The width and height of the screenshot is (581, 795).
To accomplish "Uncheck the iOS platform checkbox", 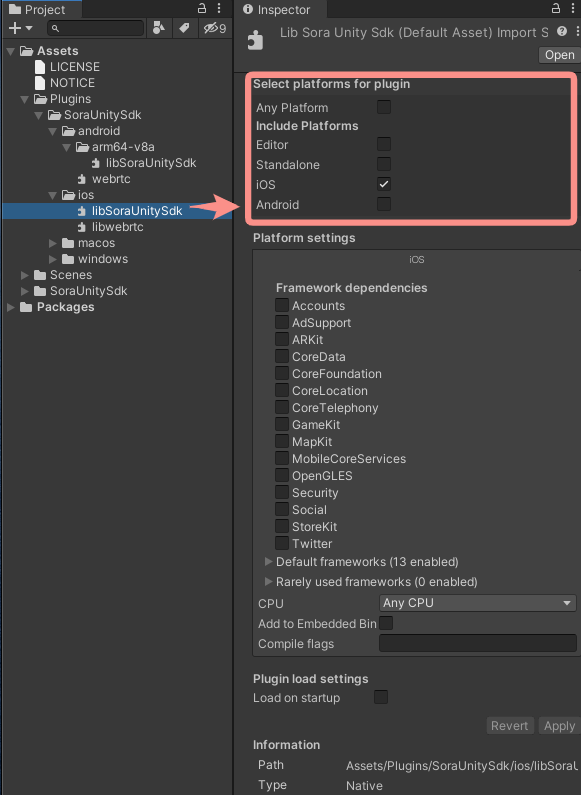I will tap(384, 184).
